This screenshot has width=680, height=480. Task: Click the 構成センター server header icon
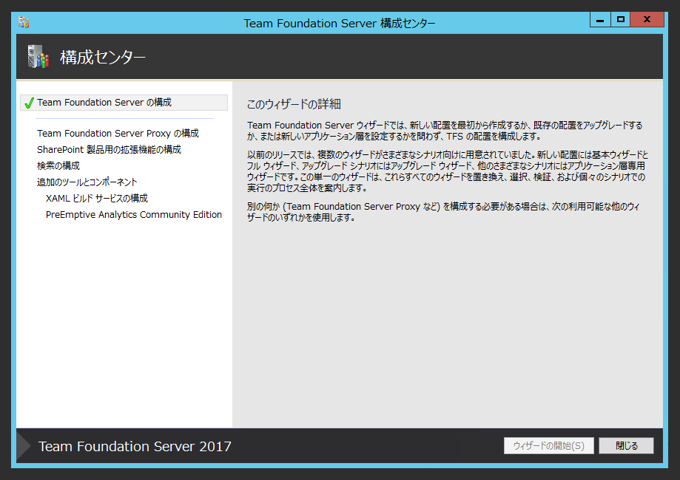[38, 57]
